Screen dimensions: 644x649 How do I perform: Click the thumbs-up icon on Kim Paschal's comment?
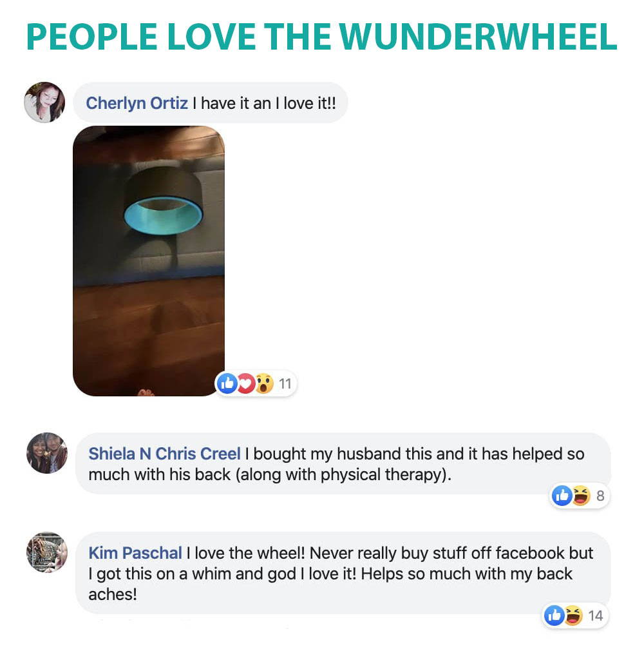pyautogui.click(x=554, y=615)
